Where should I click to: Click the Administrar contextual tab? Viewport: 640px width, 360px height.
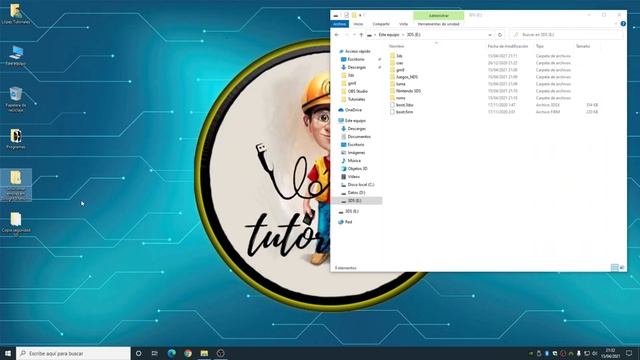[x=439, y=16]
